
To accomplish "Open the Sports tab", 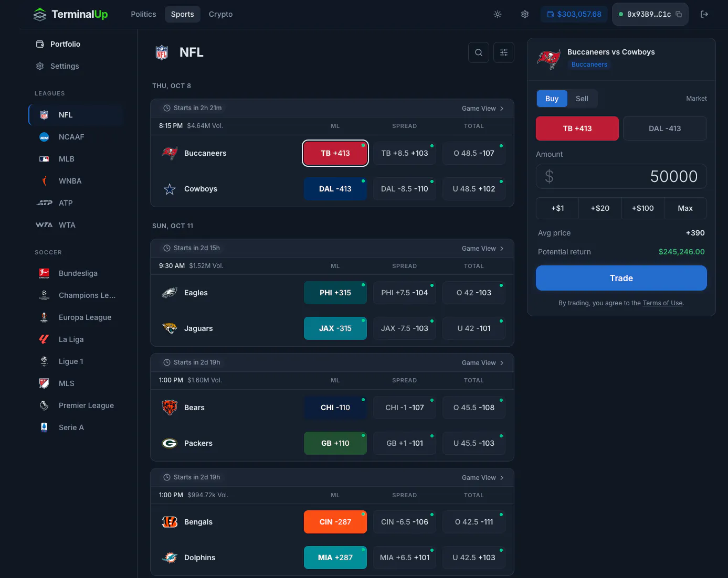I will tap(182, 14).
